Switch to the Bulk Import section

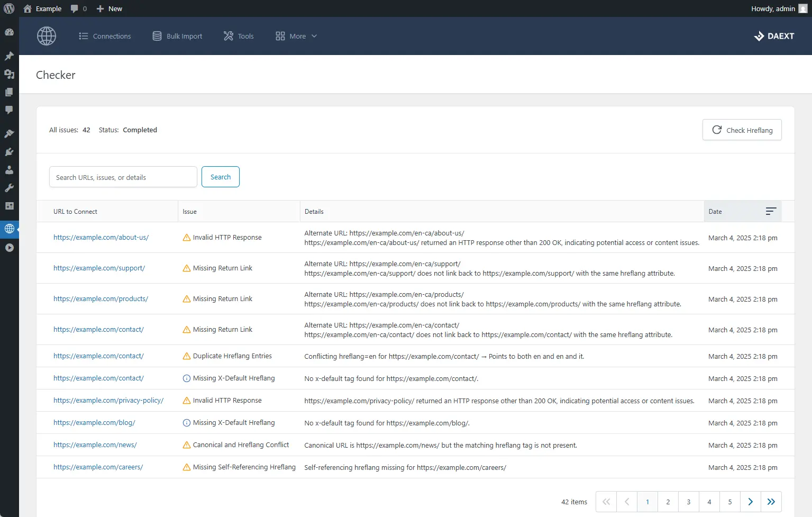click(177, 36)
